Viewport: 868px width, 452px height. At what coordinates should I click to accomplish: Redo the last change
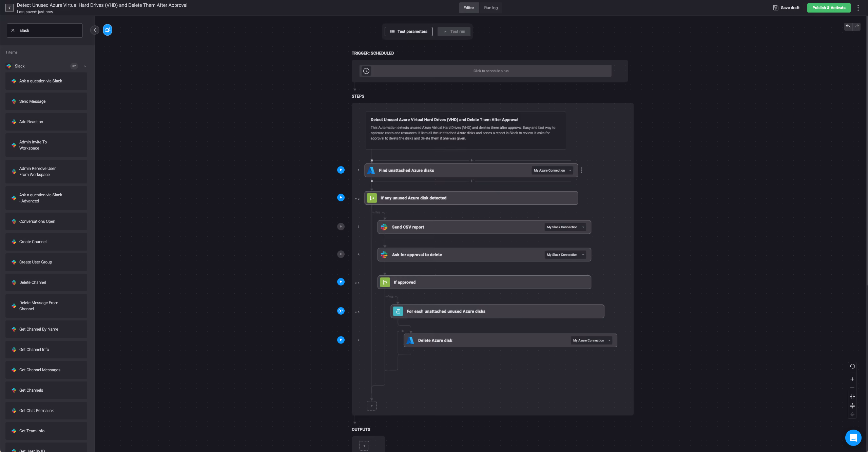click(x=856, y=26)
